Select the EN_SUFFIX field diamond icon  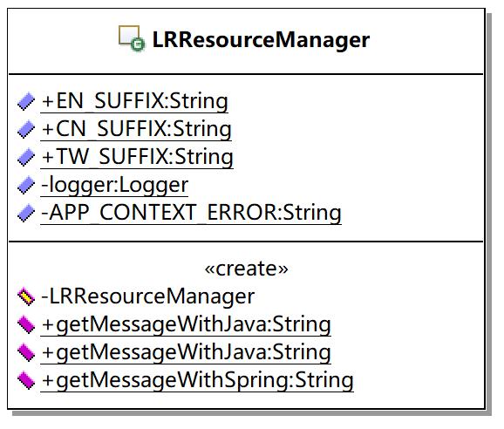pyautogui.click(x=26, y=101)
